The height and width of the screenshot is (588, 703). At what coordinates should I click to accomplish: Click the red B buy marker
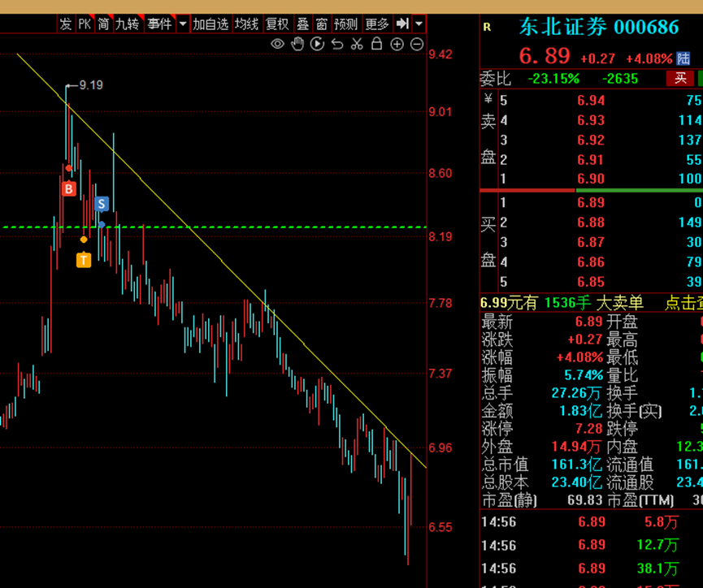[x=69, y=189]
